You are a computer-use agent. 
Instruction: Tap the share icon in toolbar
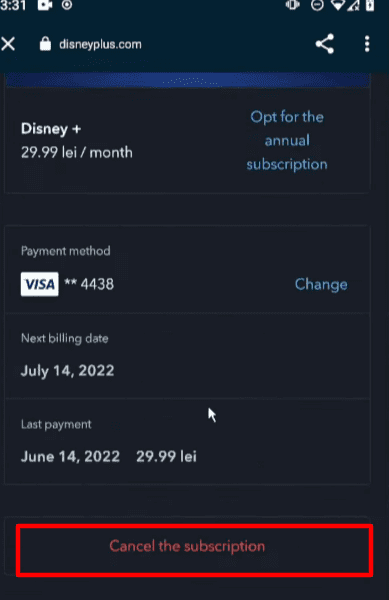coord(324,44)
